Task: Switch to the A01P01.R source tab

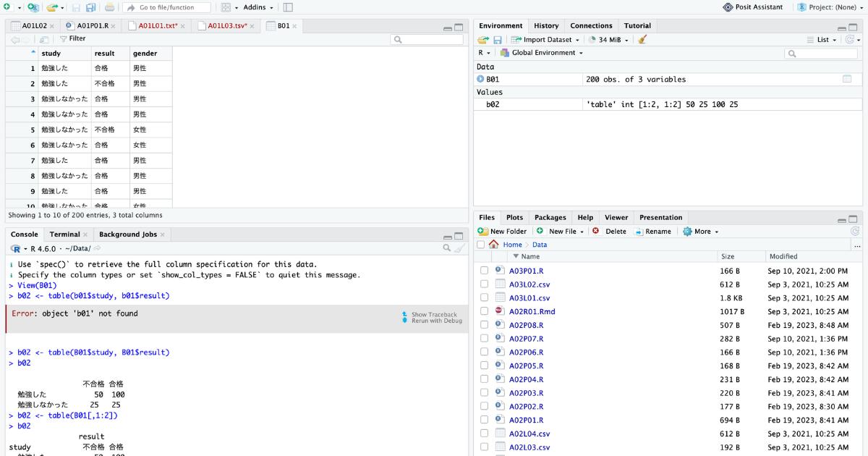Action: pos(92,25)
